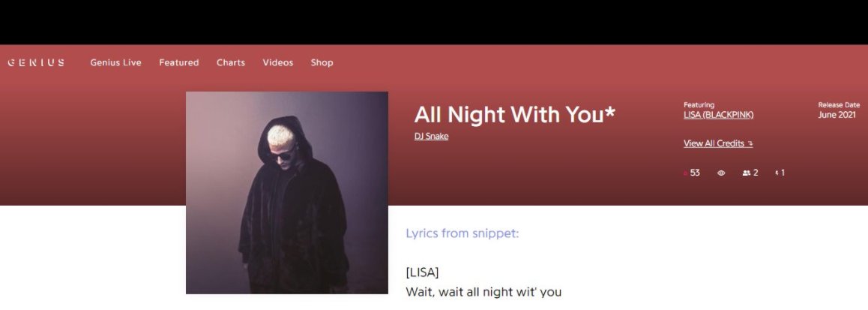This screenshot has width=868, height=310.
Task: Click the DJ Snake artist link
Action: coord(431,137)
